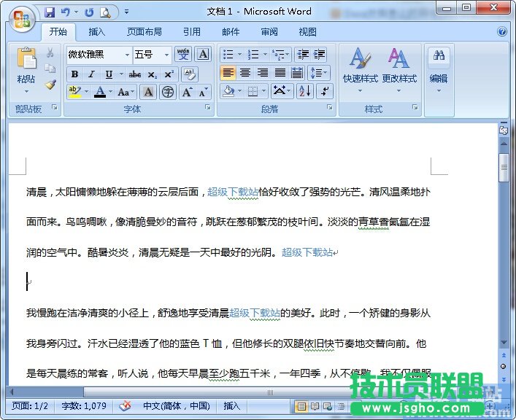Enable center text alignment
Viewport: 516px width, 420px height.
click(245, 73)
